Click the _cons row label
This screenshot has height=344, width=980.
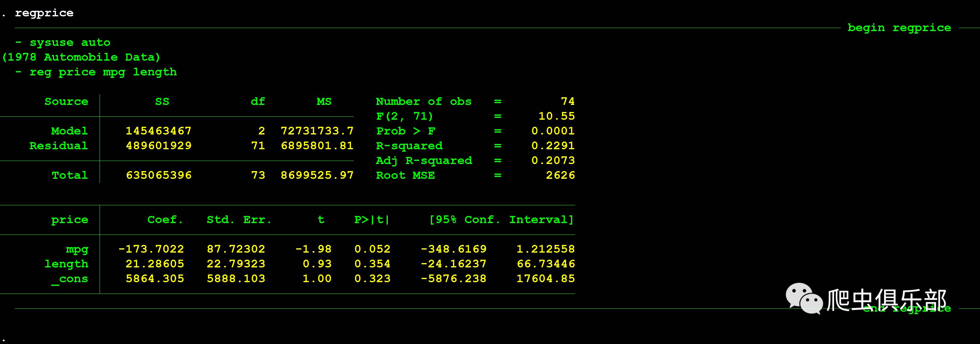(70, 279)
